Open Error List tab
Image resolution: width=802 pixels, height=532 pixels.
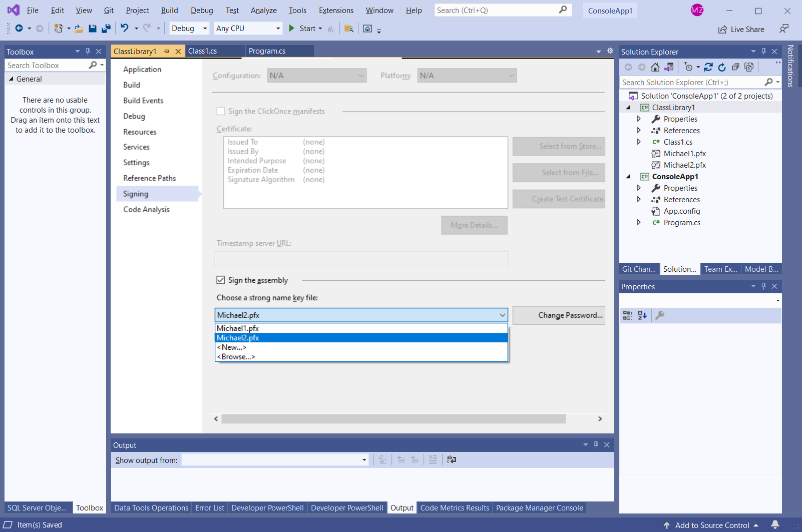[x=210, y=508]
